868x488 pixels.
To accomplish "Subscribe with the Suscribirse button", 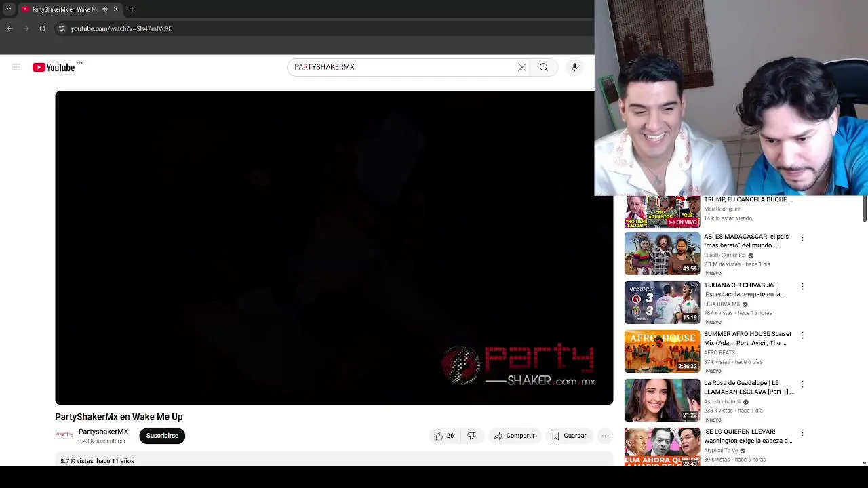I will (x=162, y=436).
